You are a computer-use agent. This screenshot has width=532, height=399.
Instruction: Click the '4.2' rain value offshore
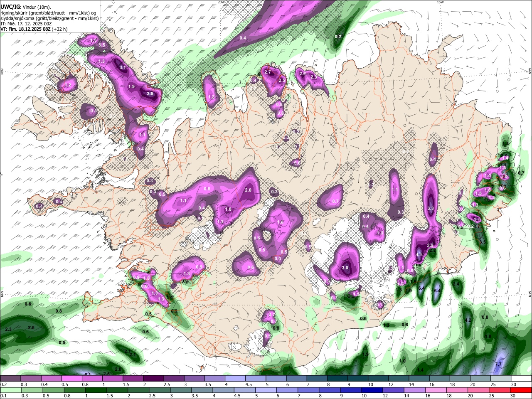(468, 320)
